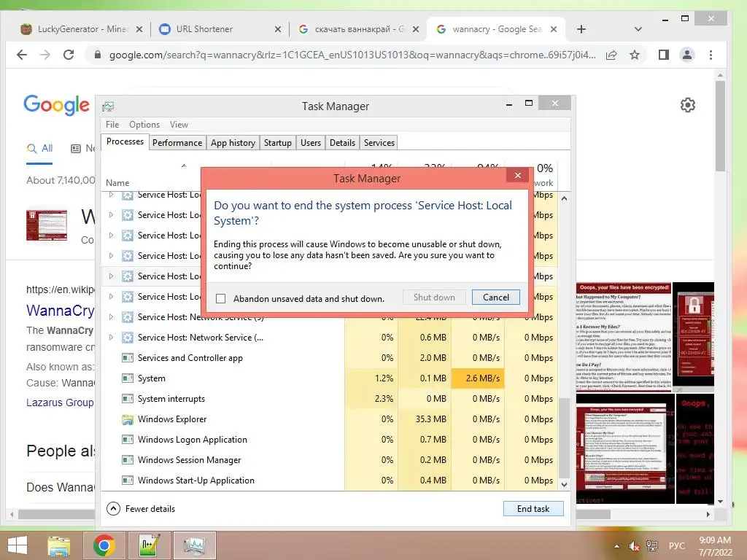Select the Services and Controller app row

[329, 357]
